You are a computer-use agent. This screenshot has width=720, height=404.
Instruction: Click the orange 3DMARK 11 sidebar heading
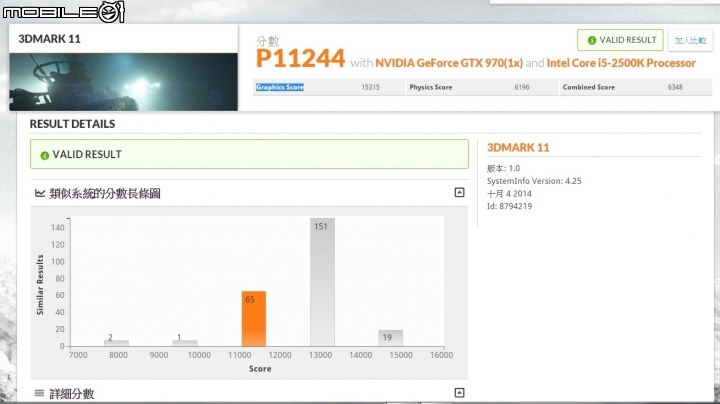pyautogui.click(x=518, y=147)
